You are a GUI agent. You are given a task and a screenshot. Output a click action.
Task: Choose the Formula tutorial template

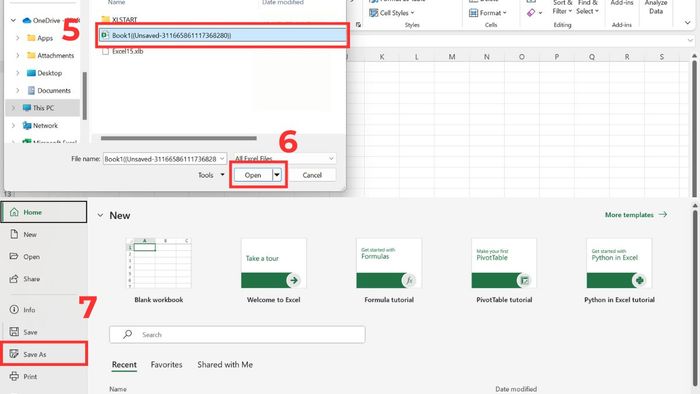[x=389, y=263]
